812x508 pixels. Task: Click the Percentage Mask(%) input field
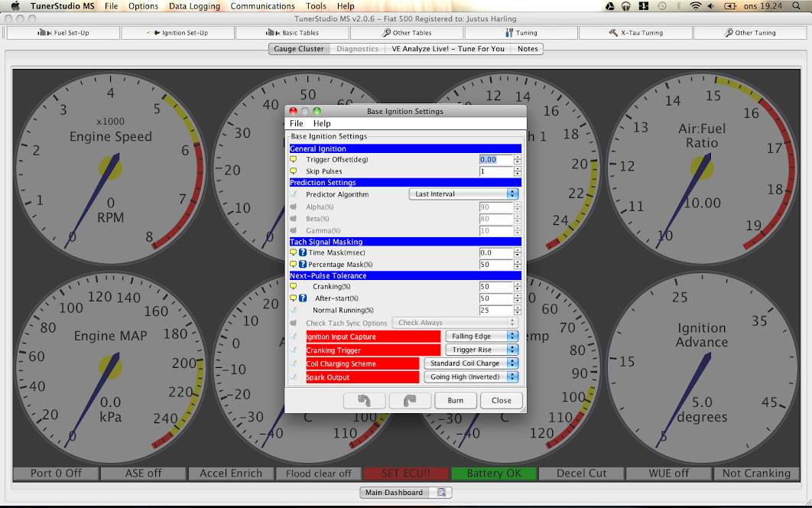point(495,265)
